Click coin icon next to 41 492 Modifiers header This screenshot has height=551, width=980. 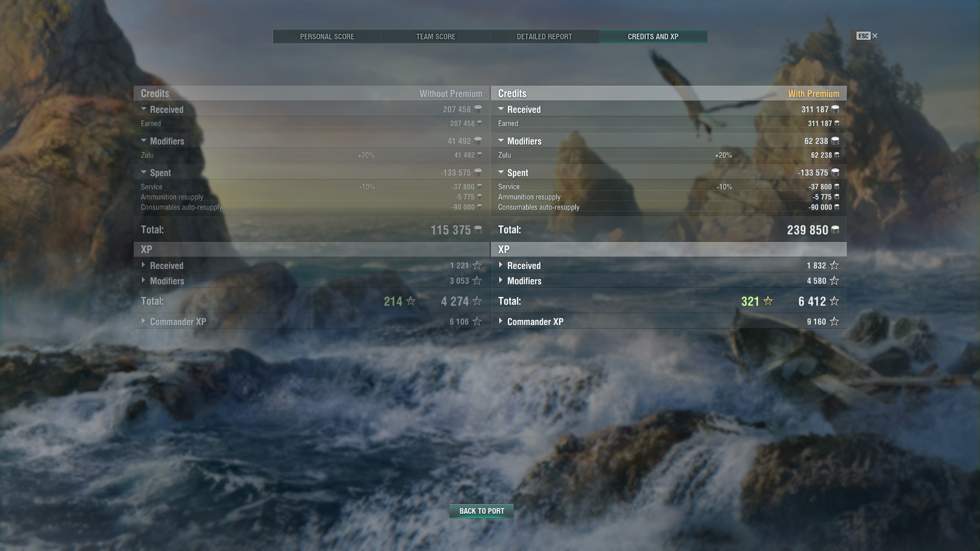478,141
